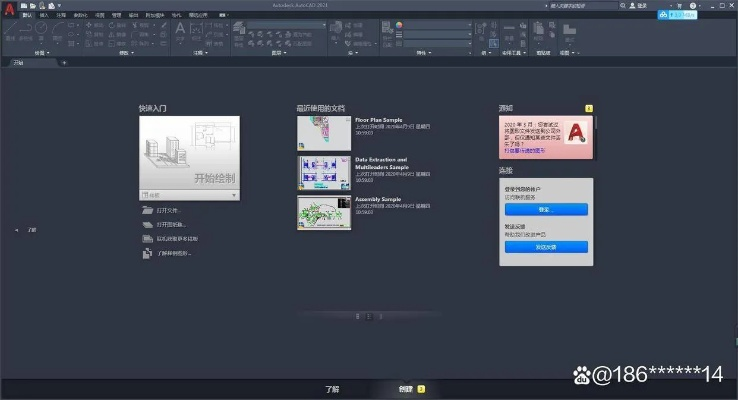Click the shopping cart icon in title bar
738x400 pixels.
point(679,6)
